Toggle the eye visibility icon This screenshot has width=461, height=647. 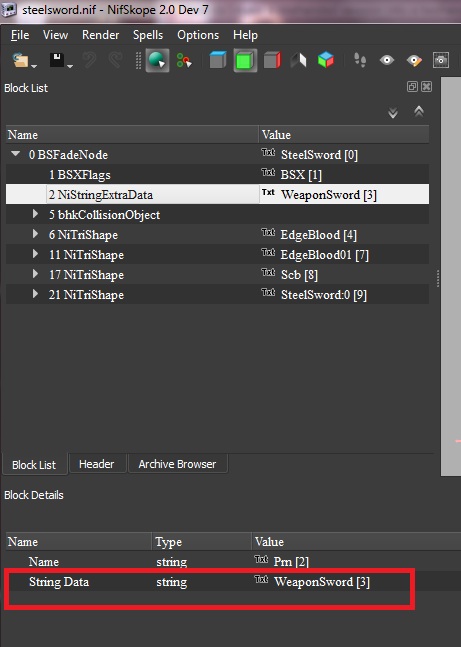pyautogui.click(x=387, y=60)
